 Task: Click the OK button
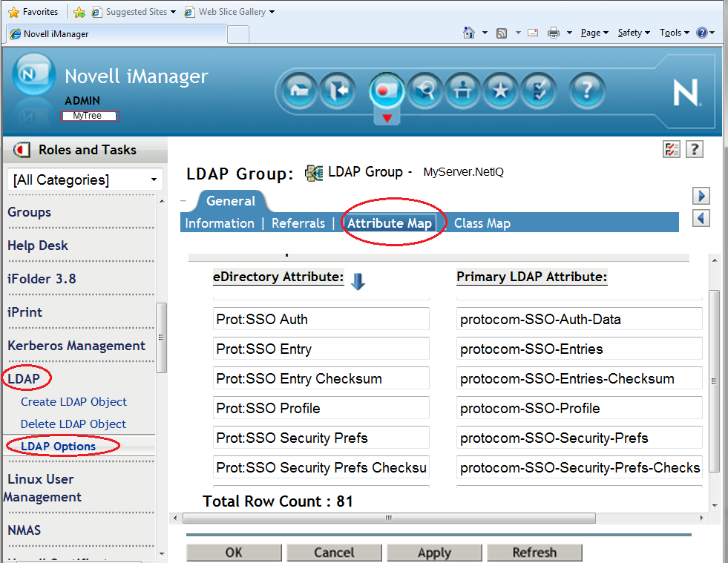[234, 553]
